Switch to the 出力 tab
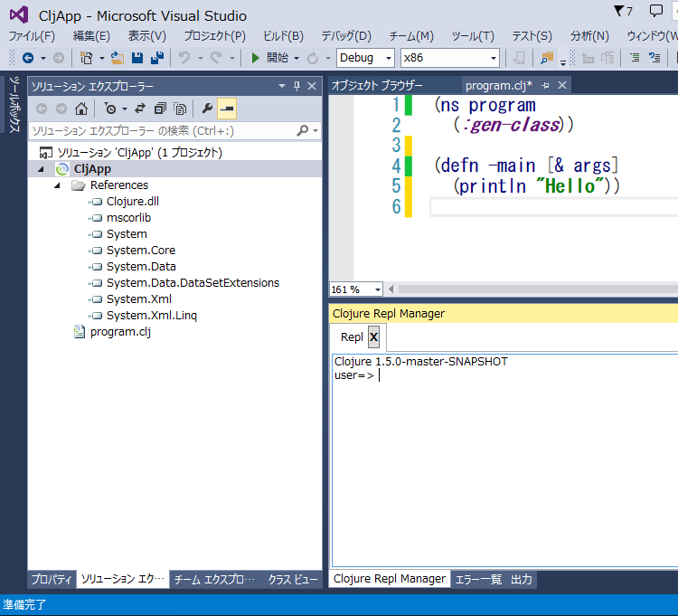The image size is (678, 616). click(522, 579)
